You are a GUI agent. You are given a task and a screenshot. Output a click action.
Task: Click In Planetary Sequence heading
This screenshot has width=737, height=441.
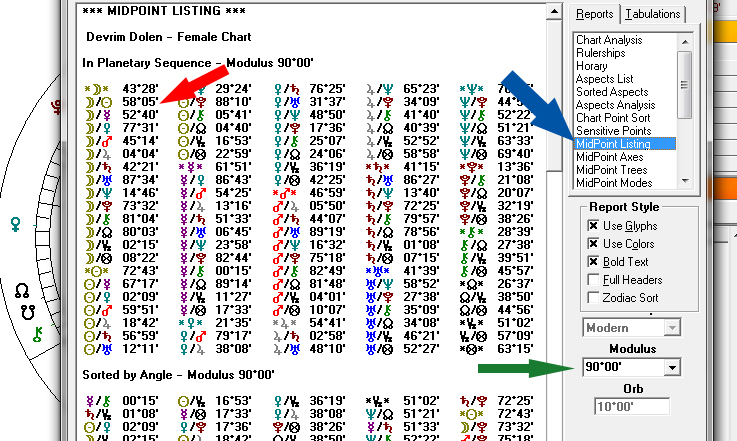pos(198,63)
